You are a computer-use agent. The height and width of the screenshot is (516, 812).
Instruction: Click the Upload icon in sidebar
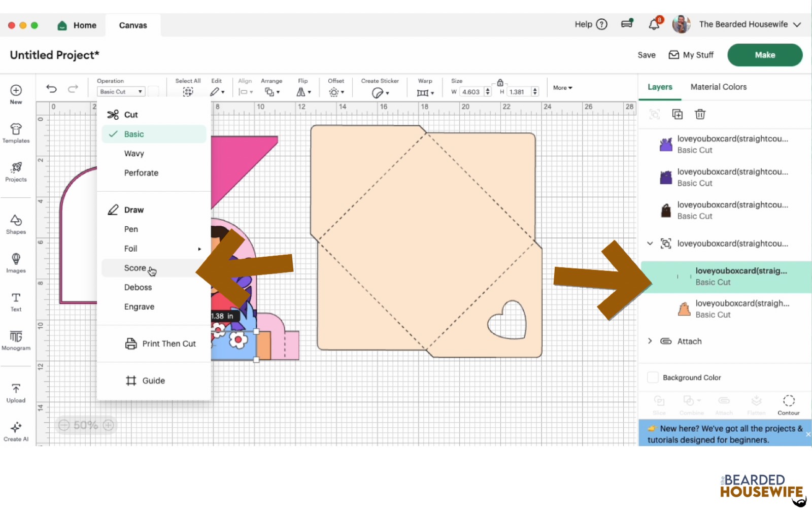pos(16,393)
